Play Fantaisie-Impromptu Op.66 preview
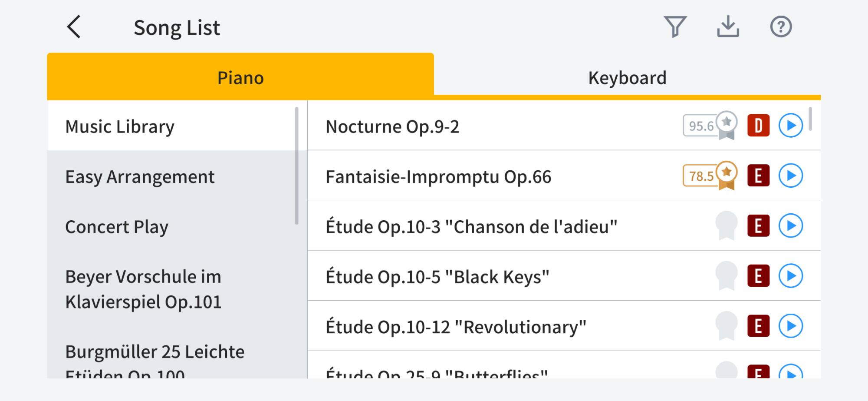The width and height of the screenshot is (868, 401). coord(791,176)
